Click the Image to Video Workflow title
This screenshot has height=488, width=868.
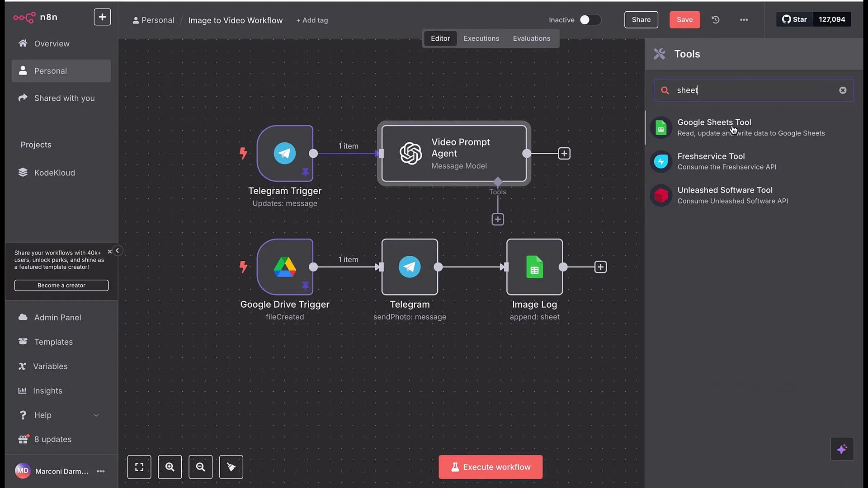236,20
